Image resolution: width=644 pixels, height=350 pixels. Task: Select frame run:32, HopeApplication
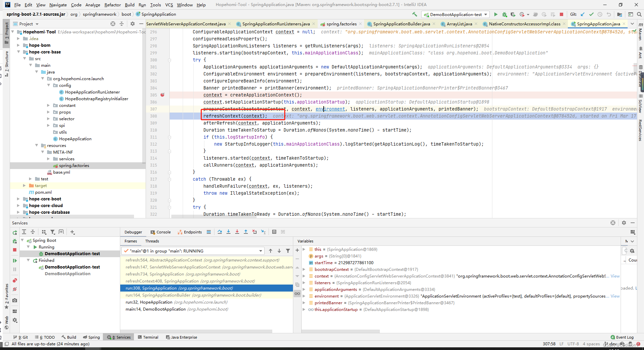pyautogui.click(x=206, y=302)
